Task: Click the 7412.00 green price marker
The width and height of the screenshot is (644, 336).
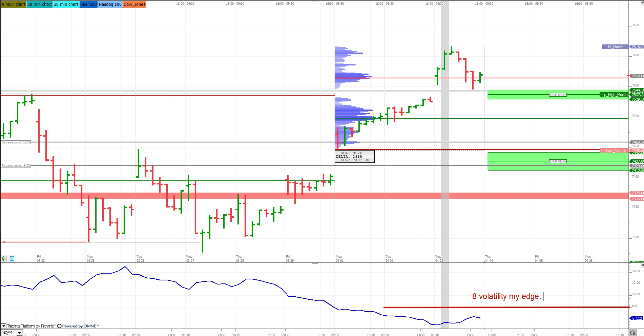Action: 637,171
